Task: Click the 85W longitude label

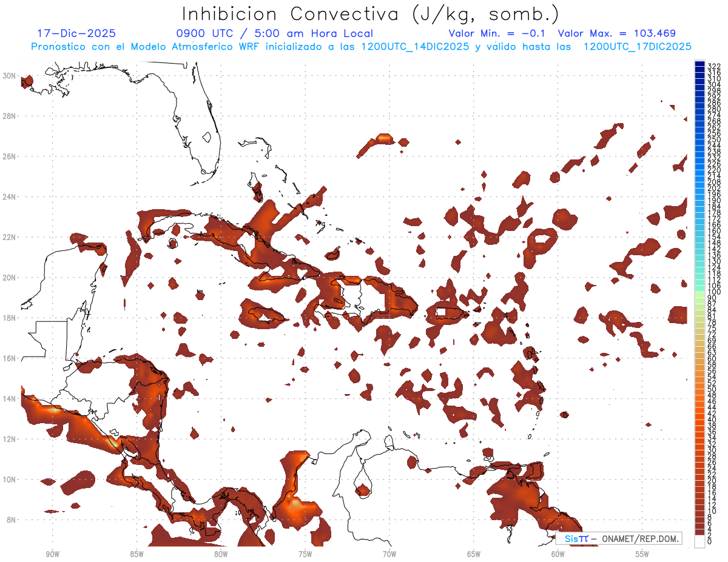Action: 136,554
